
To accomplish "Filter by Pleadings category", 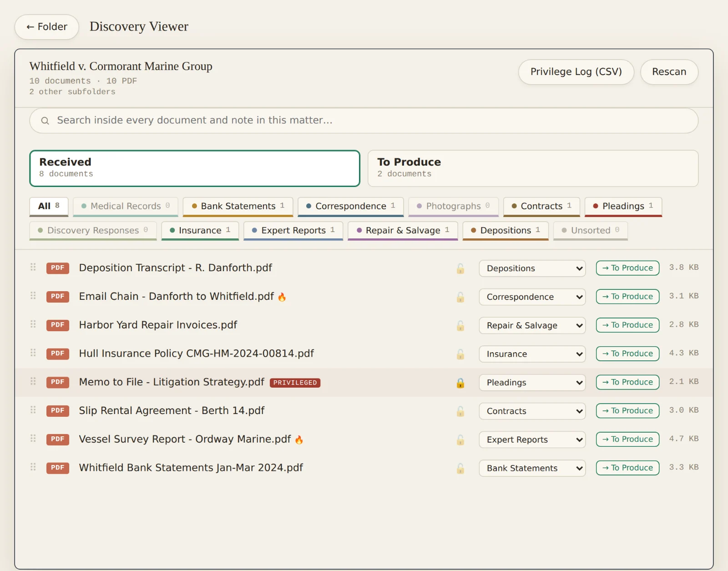I will pos(623,207).
